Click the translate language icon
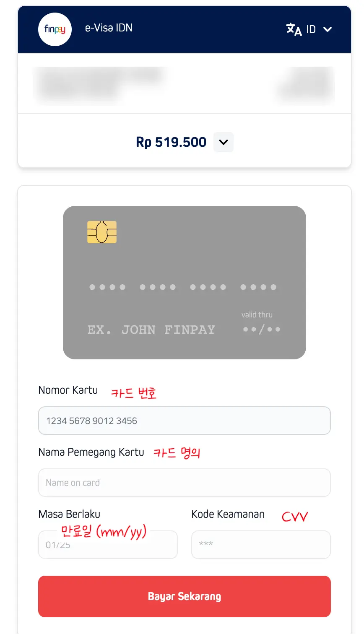The height and width of the screenshot is (634, 364). [x=294, y=29]
